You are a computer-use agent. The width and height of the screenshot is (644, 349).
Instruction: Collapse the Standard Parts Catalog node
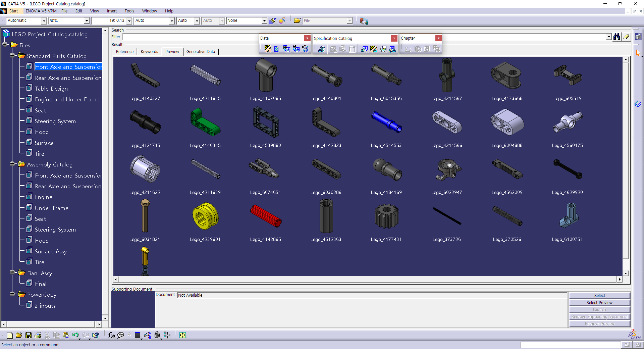13,56
